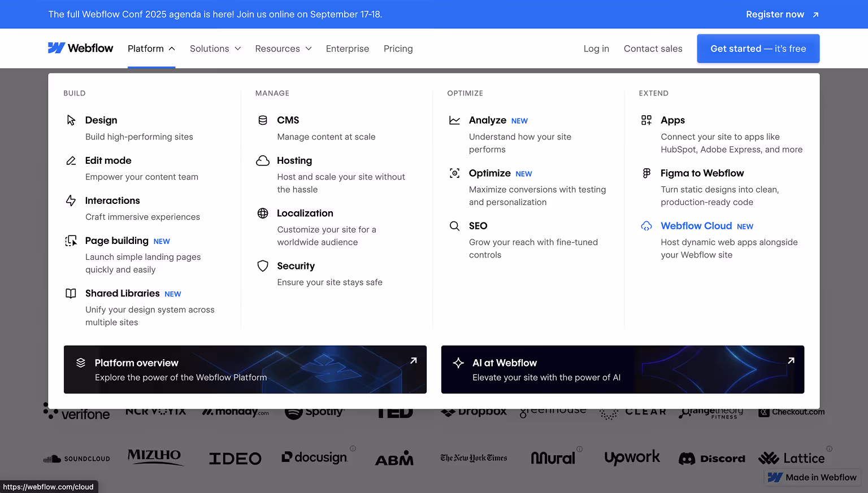Image resolution: width=868 pixels, height=493 pixels.
Task: Select the Shared Libraries book icon
Action: coord(71,293)
